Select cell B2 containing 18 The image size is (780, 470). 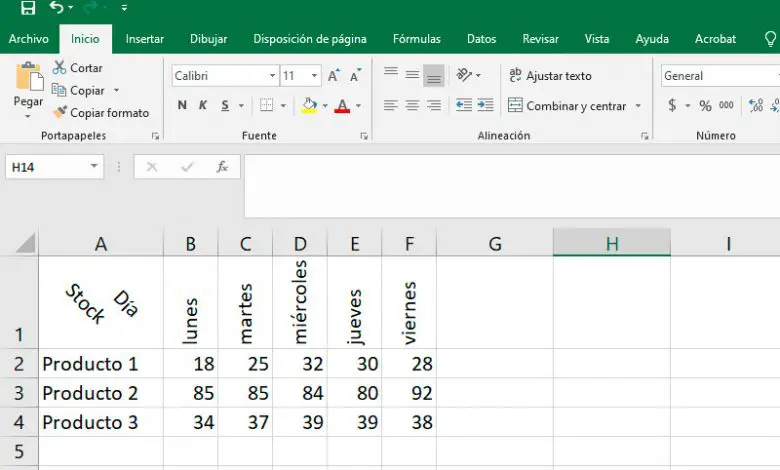click(x=191, y=364)
